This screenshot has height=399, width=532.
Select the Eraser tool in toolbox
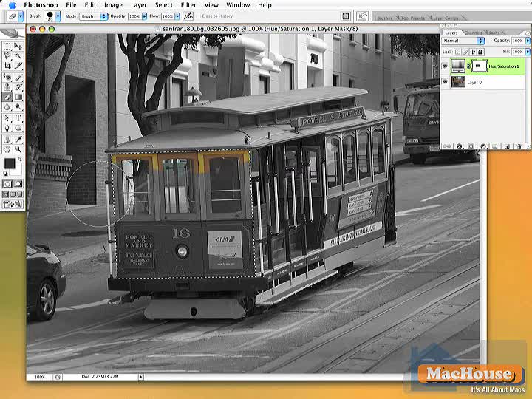(7, 97)
